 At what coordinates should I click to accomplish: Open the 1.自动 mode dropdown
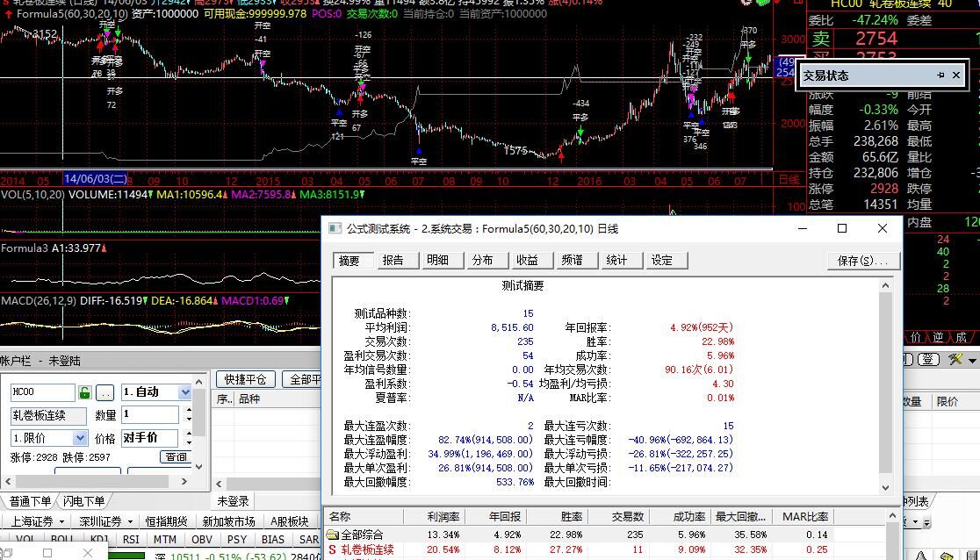pos(184,392)
